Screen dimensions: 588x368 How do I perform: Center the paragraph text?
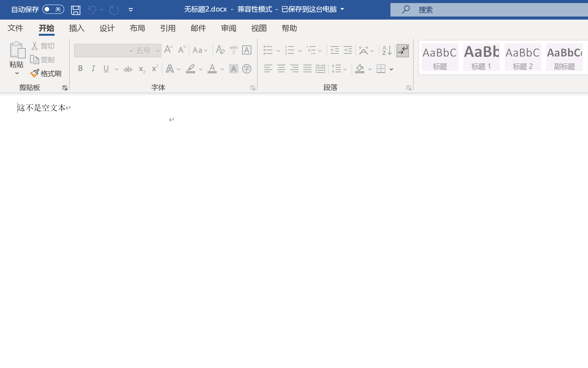point(281,69)
